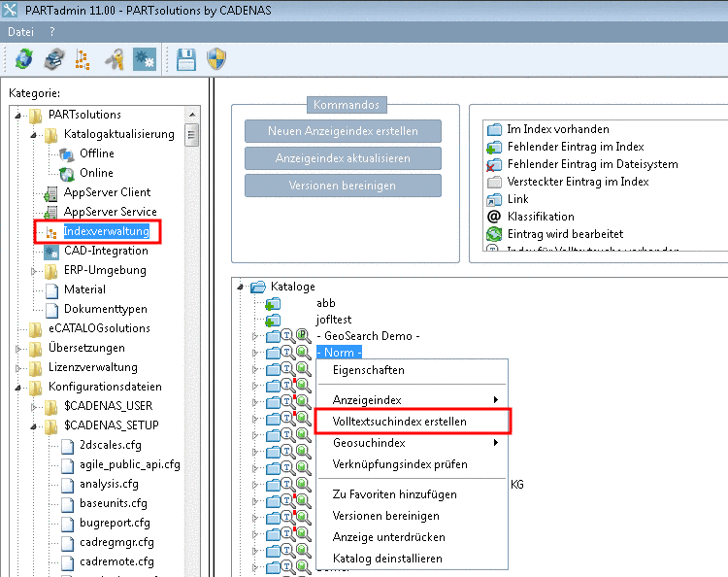Click the Versionen bereinigen command button
Screen dimensions: 728x577
pyautogui.click(x=343, y=186)
